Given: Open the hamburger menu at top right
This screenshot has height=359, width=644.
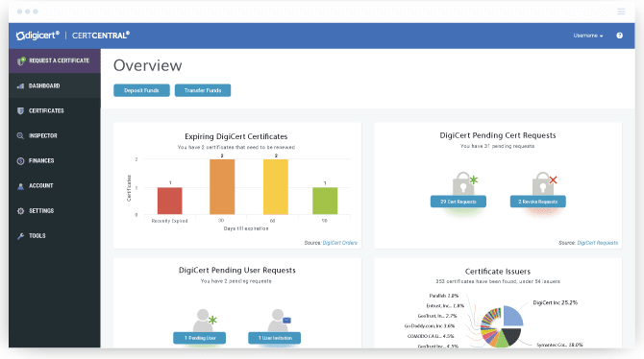Looking at the screenshot, I should [621, 12].
